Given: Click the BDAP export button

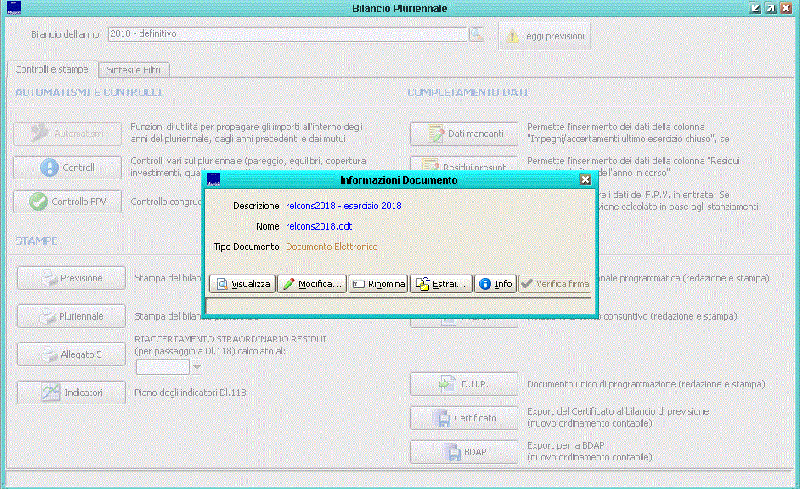Looking at the screenshot, I should point(464,452).
